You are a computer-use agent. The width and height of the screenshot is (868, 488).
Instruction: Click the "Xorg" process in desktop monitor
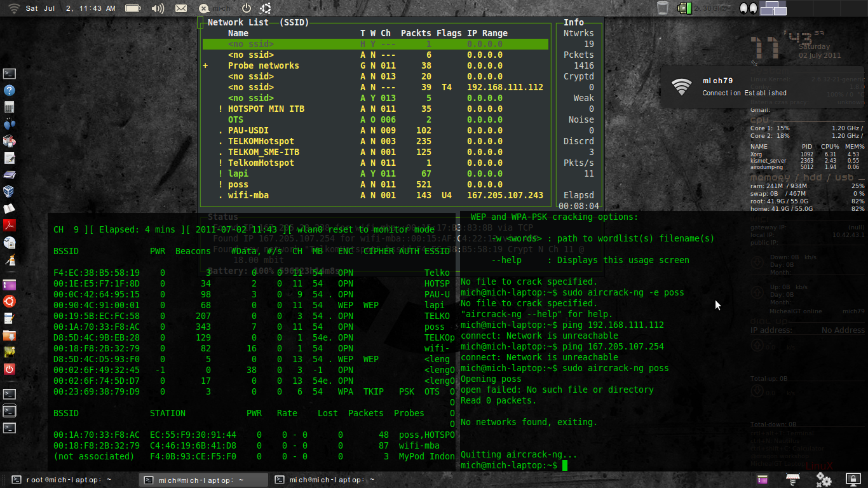[x=756, y=154]
